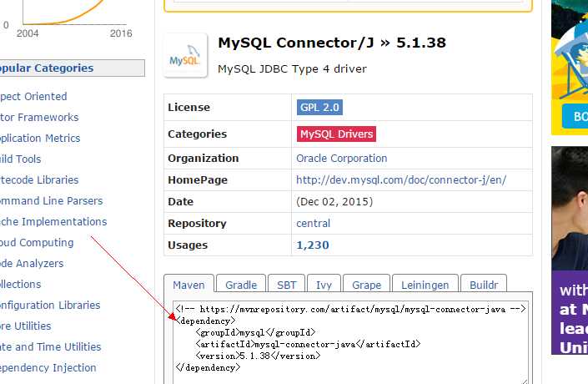Click the MySQL Connector/J 5.1.38 title
Screen dimensions: 588x384
(332, 43)
